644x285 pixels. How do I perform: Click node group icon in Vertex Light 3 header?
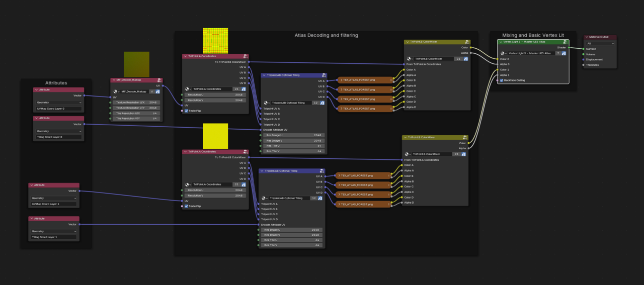pyautogui.click(x=566, y=42)
